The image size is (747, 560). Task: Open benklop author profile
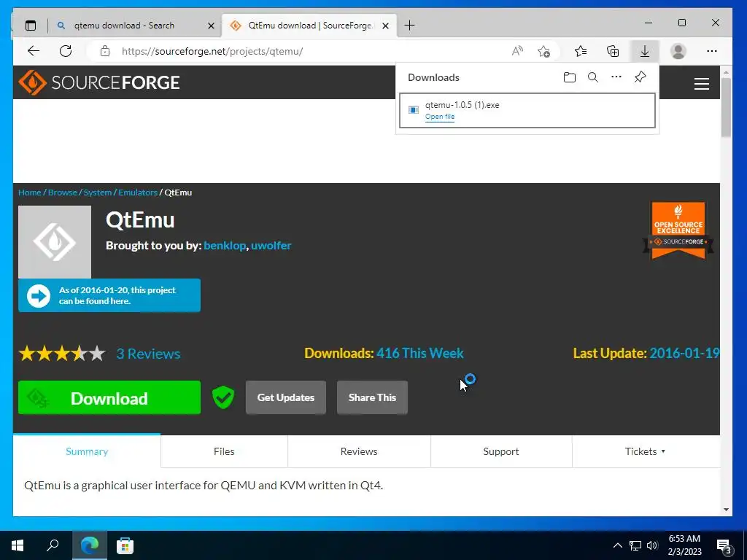(x=225, y=245)
